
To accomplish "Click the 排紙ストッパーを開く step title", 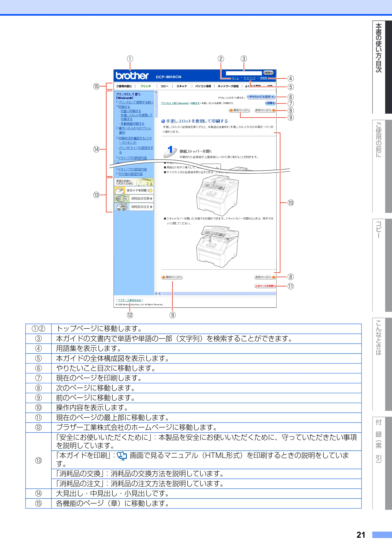I will (x=196, y=151).
